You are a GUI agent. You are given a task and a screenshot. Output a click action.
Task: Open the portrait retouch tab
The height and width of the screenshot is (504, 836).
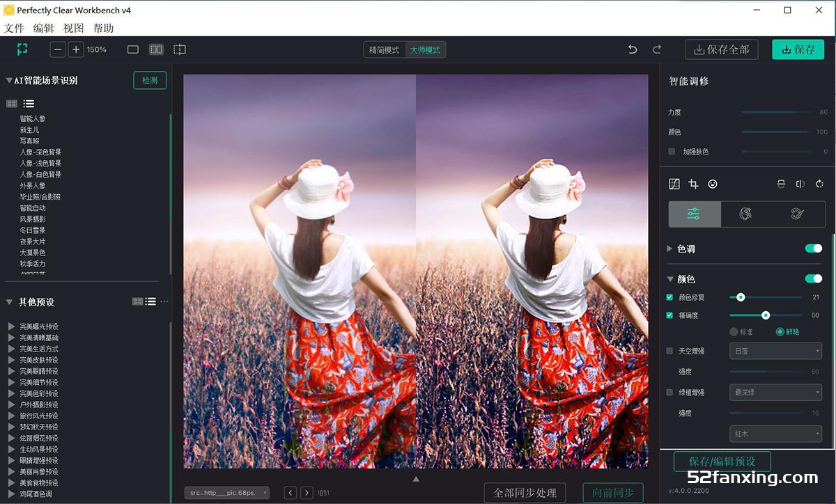(x=746, y=214)
